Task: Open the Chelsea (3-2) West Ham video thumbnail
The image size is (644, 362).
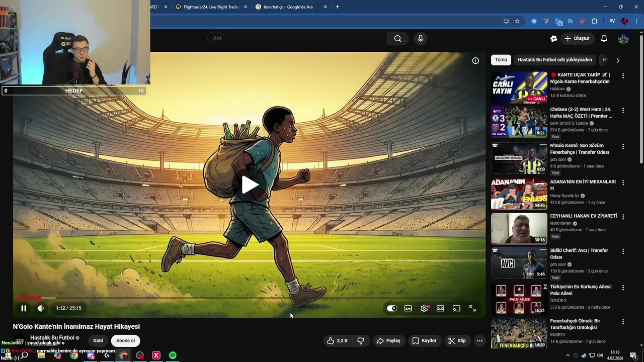Action: (519, 122)
